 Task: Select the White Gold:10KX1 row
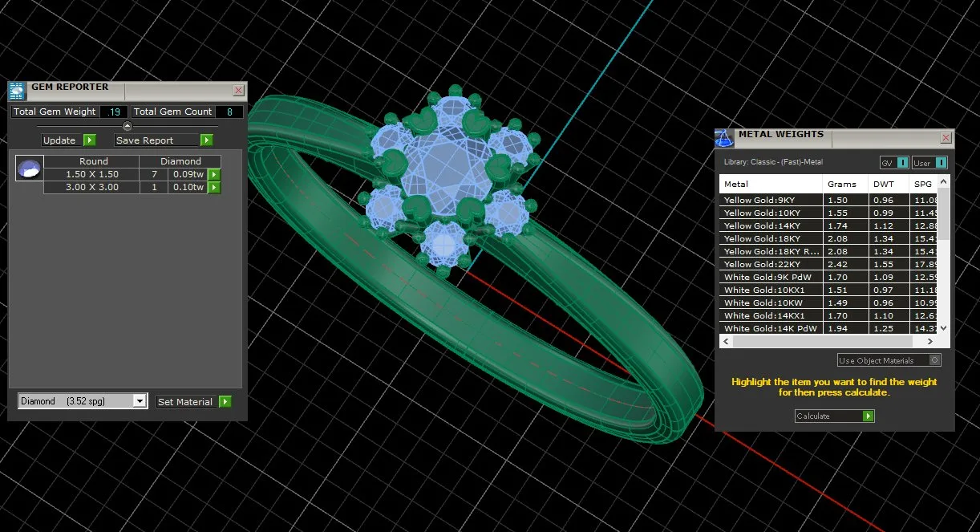828,290
